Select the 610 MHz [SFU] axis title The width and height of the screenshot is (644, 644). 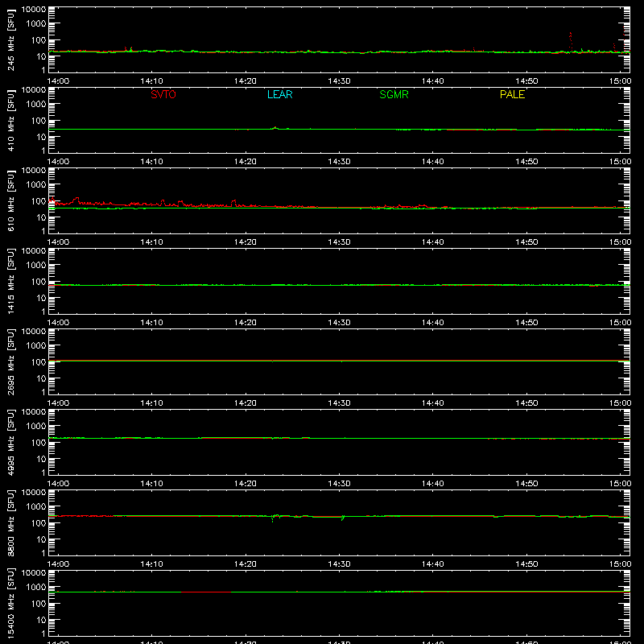click(x=11, y=200)
